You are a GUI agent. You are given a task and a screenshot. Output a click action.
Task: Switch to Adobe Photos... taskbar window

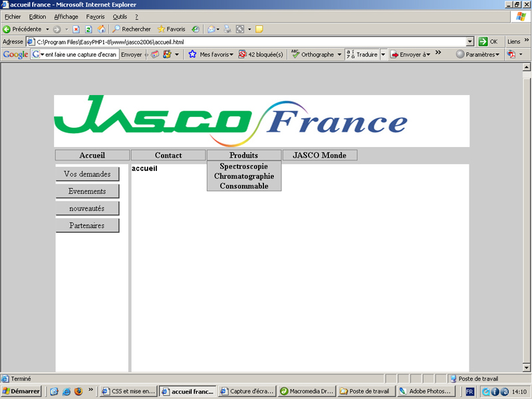pos(426,392)
